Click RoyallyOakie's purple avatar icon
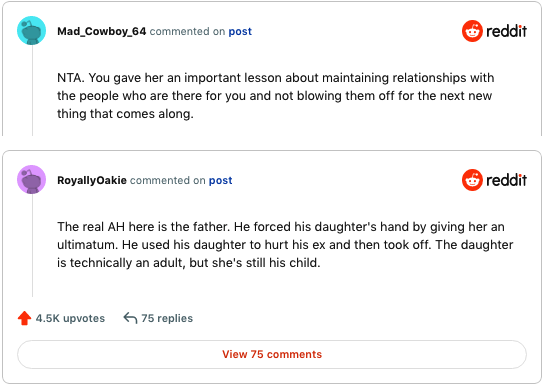The width and height of the screenshot is (545, 385). 32,179
